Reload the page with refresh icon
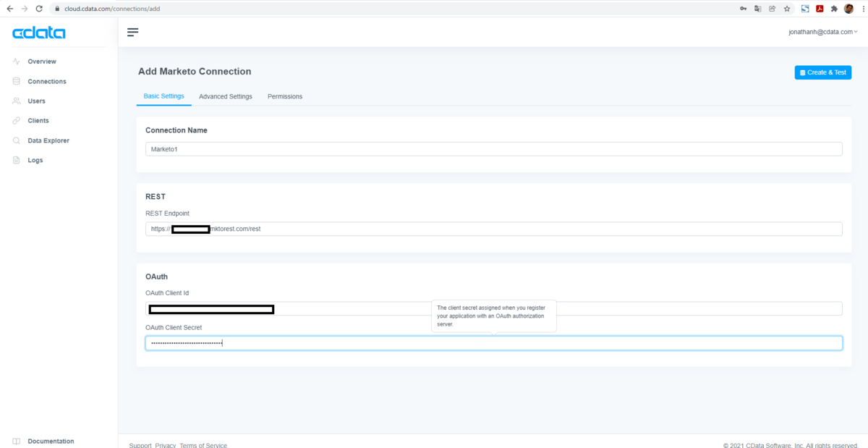Image resolution: width=868 pixels, height=448 pixels. [41, 9]
